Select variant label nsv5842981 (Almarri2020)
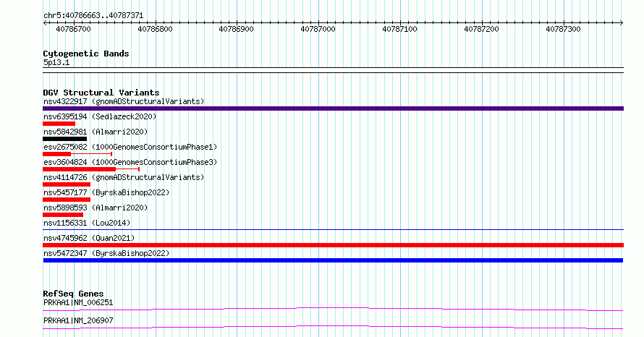Viewport: 644px width, 337px height. pyautogui.click(x=96, y=132)
